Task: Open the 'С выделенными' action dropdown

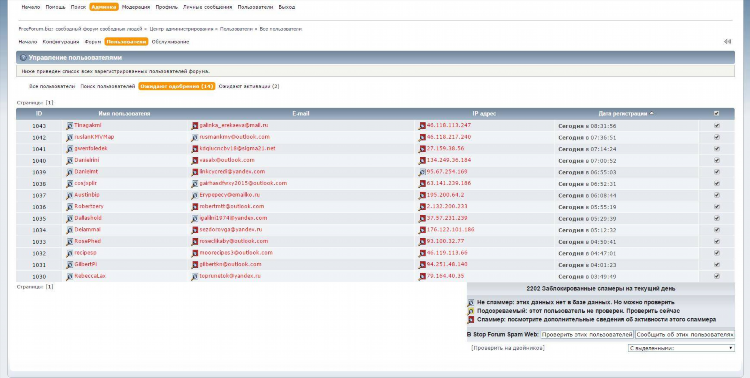Action: (x=681, y=348)
